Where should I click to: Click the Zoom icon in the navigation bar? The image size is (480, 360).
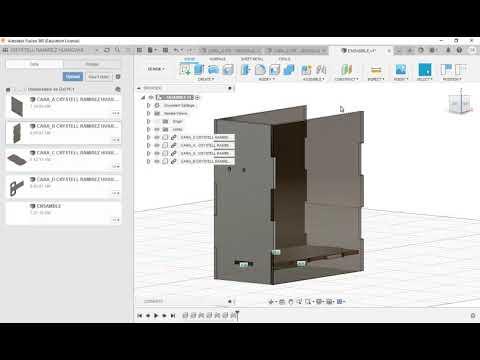pyautogui.click(x=299, y=302)
